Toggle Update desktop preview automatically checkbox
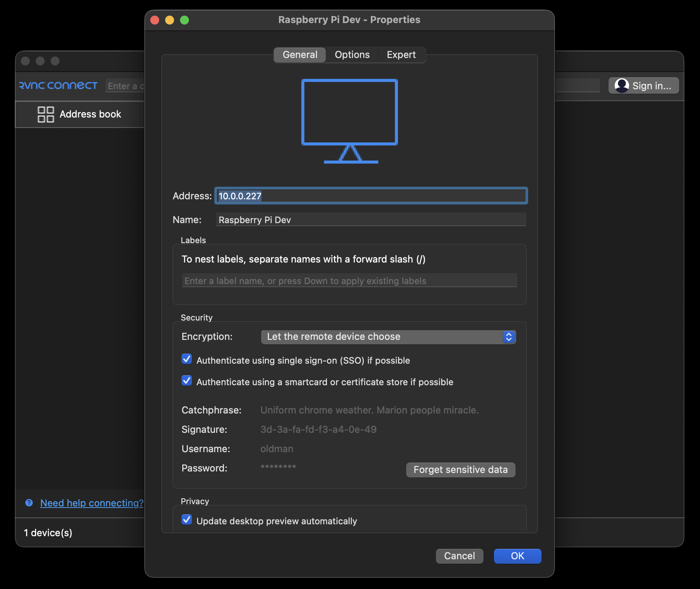 tap(187, 520)
